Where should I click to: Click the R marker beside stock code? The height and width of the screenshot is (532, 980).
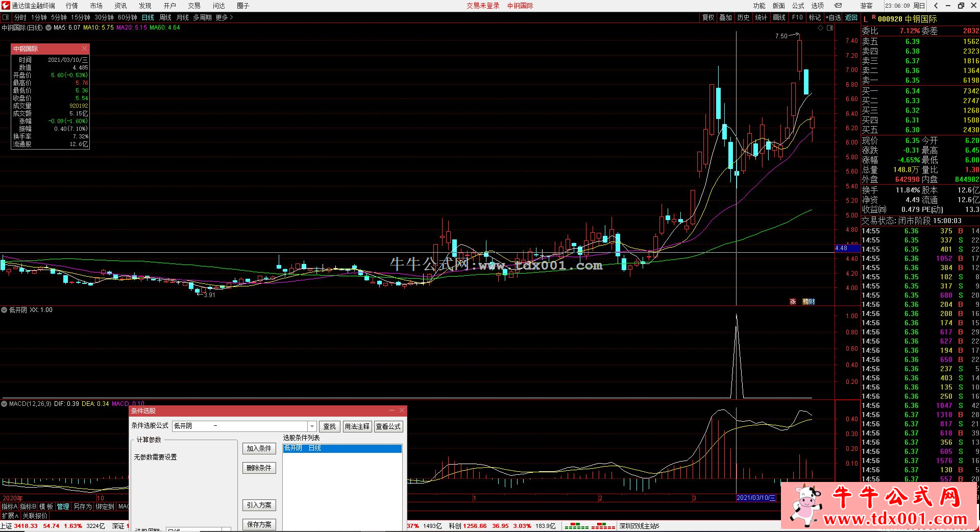click(x=874, y=17)
